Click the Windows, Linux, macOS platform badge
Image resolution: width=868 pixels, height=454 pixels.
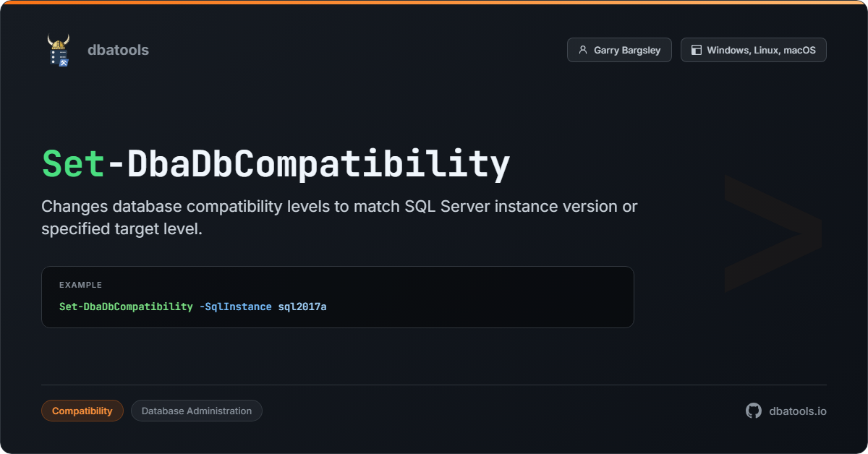pyautogui.click(x=753, y=51)
